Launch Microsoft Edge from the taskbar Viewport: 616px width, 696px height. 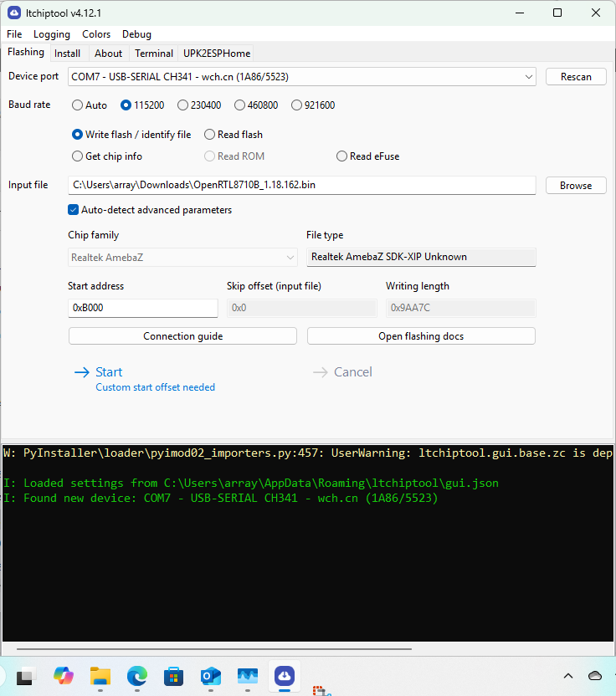pos(137,676)
